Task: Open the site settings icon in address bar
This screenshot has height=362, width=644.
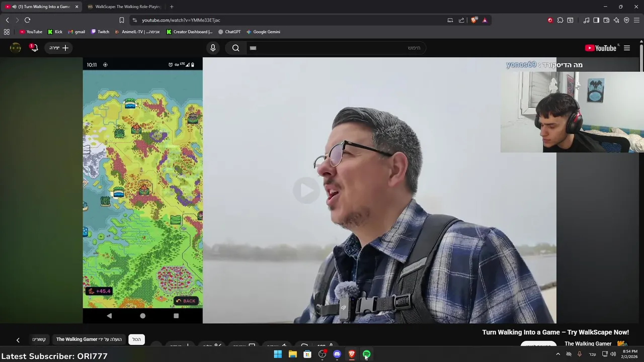Action: [x=134, y=20]
